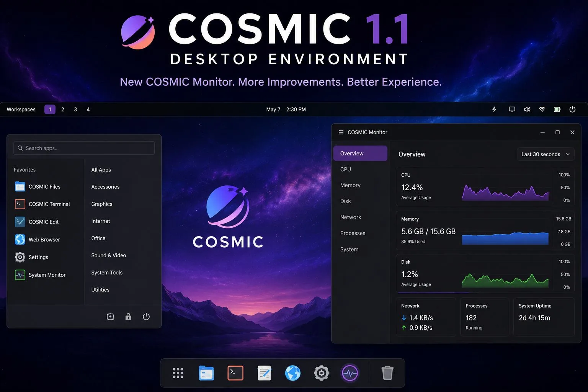
Task: Click the 12.4% CPU value
Action: coord(412,187)
